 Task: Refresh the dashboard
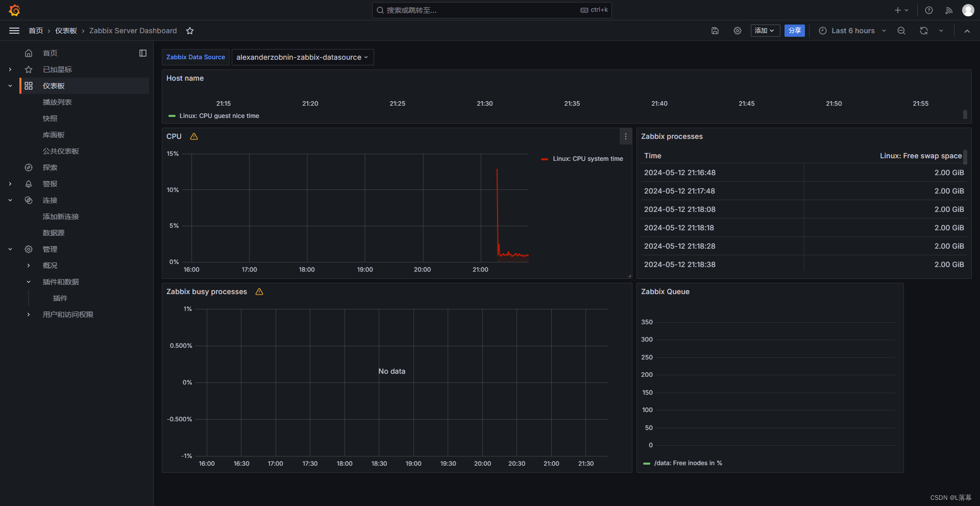[924, 31]
